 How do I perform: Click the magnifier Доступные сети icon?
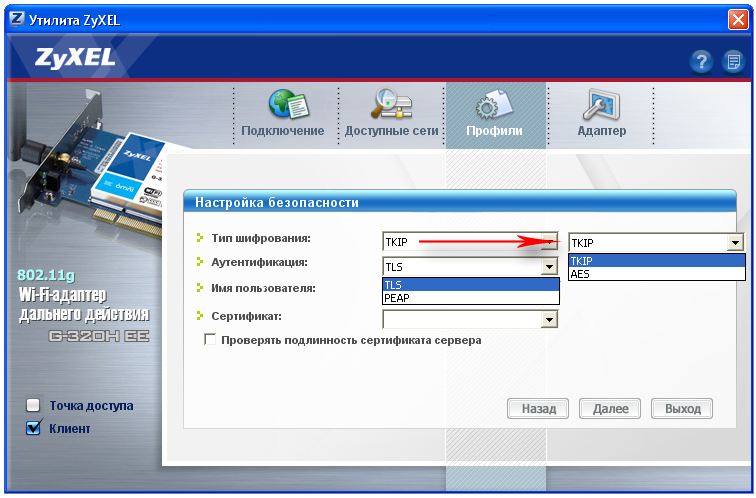(391, 104)
